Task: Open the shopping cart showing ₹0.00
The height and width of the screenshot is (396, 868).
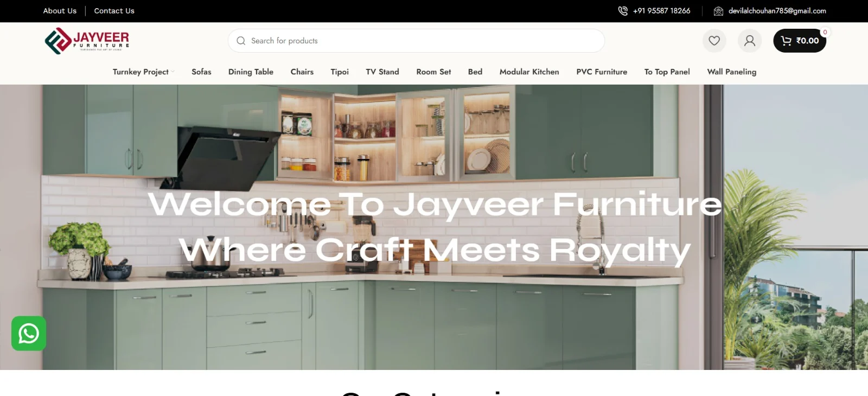Action: (x=799, y=41)
